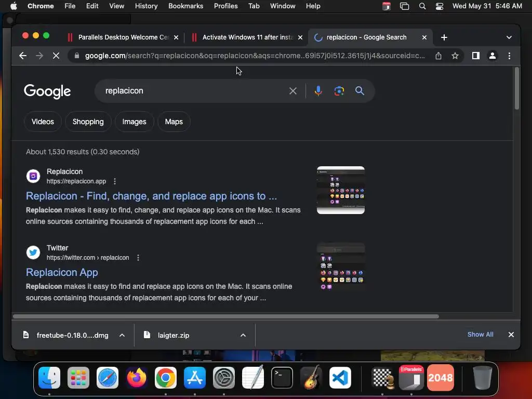Close the Activate Windows 11 tab
This screenshot has width=532, height=399.
[x=300, y=37]
